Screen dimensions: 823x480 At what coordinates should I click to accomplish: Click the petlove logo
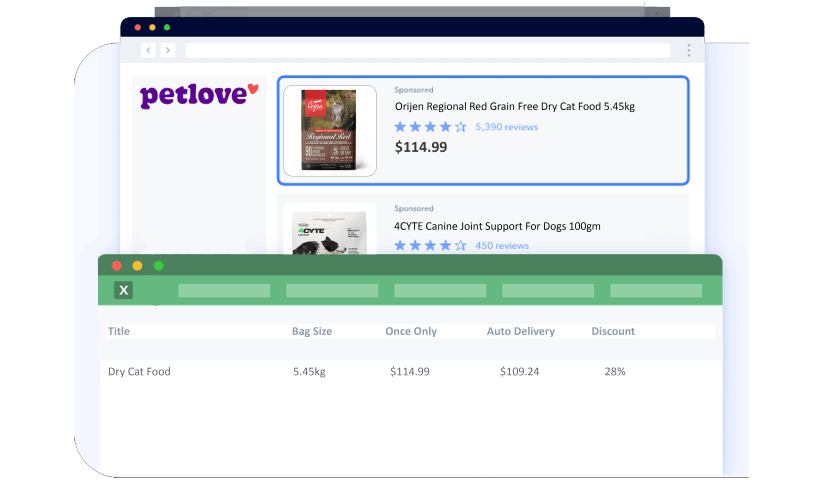[199, 95]
